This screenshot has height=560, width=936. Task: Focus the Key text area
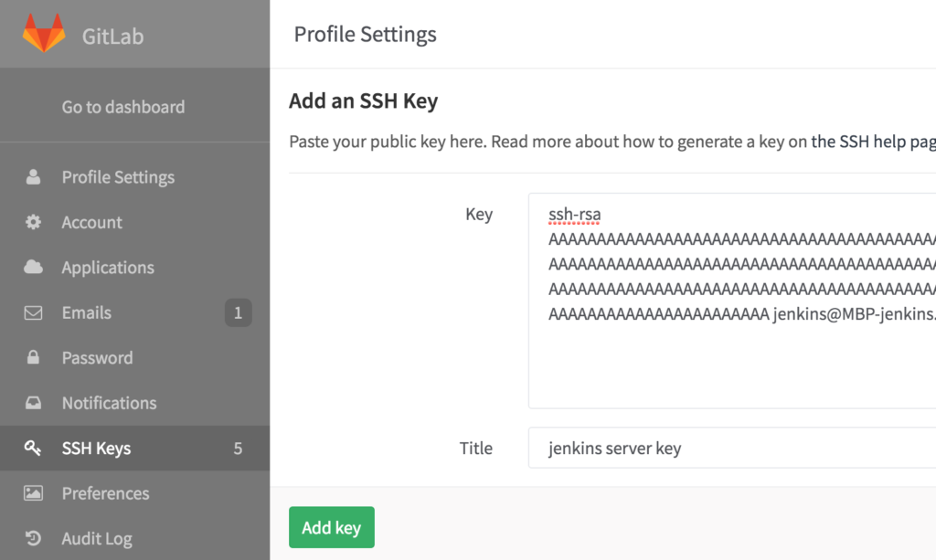click(x=732, y=301)
